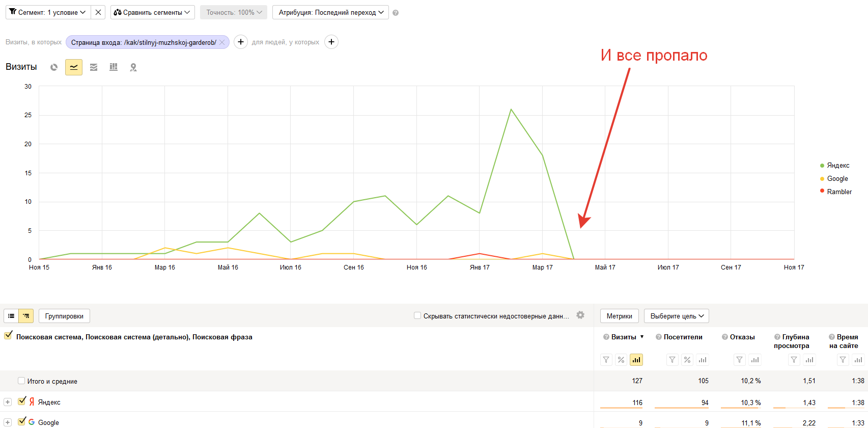Open the Сравнить сегменты menu
This screenshot has width=868, height=428.
click(x=152, y=12)
